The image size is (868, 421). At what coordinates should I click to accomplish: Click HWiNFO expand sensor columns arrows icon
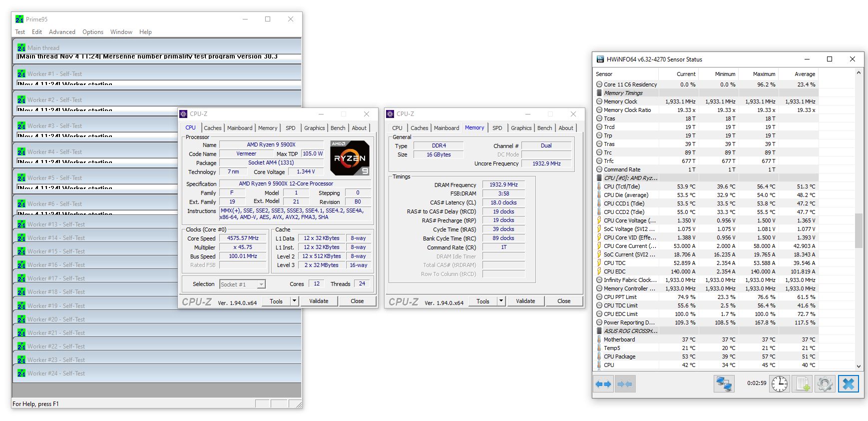point(603,384)
